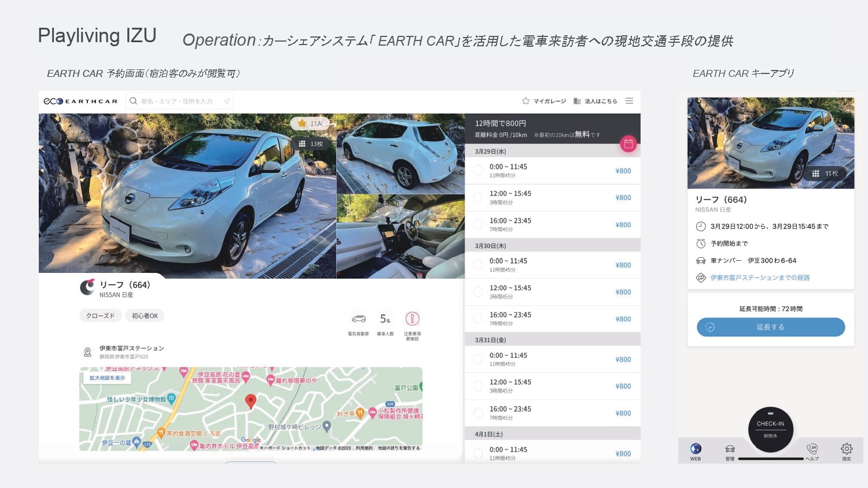The height and width of the screenshot is (488, 868).
Task: Select 3月30日 0:00~11:45 slot radio
Action: point(478,265)
